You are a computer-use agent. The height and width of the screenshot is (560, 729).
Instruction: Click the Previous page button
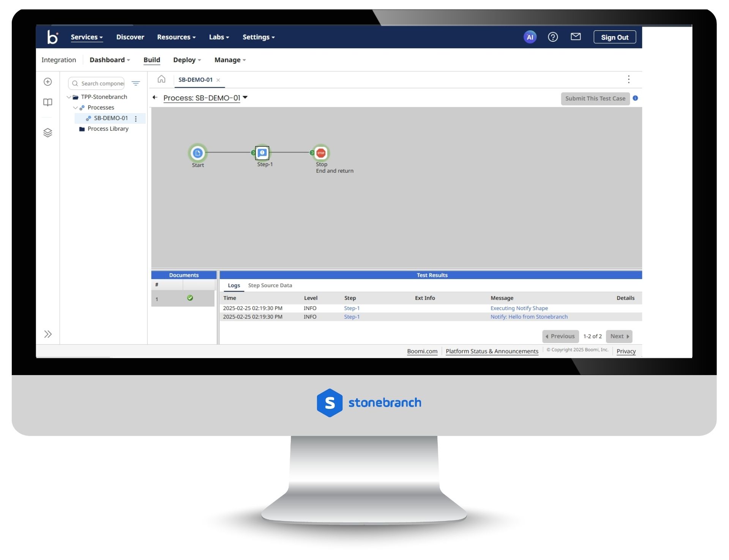click(x=560, y=337)
